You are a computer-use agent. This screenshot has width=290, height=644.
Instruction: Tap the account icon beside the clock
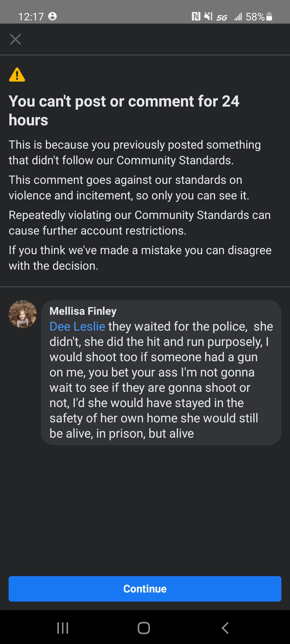click(52, 16)
